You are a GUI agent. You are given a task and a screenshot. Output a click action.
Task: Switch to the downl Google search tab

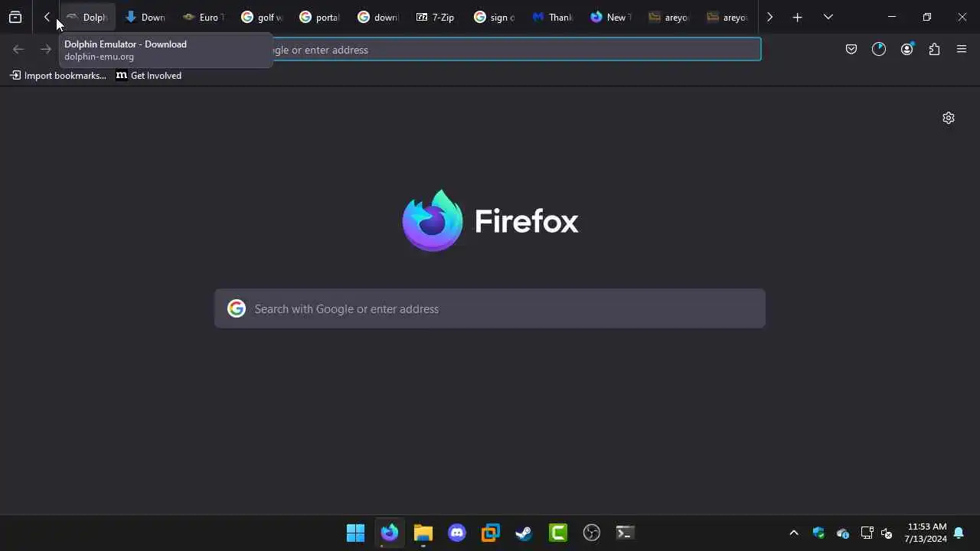[x=378, y=17]
